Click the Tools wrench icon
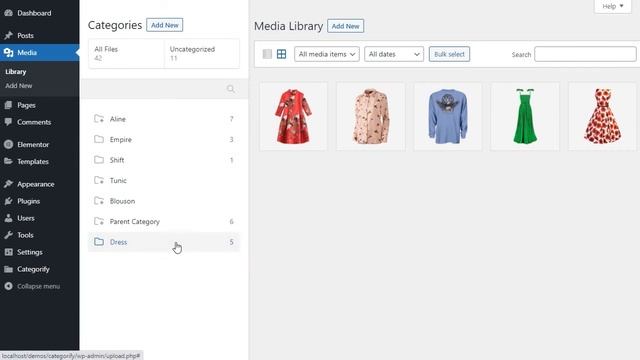This screenshot has width=640, height=360. [8, 235]
